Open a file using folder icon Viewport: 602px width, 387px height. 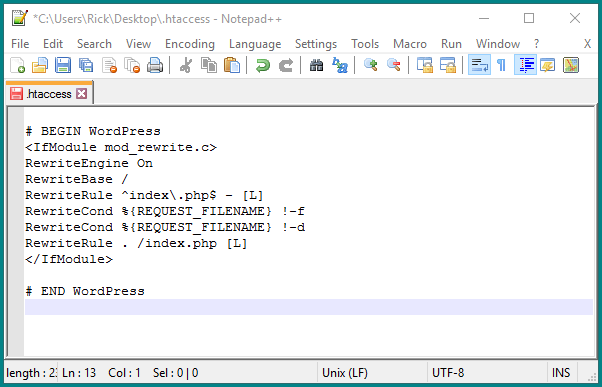click(x=40, y=65)
